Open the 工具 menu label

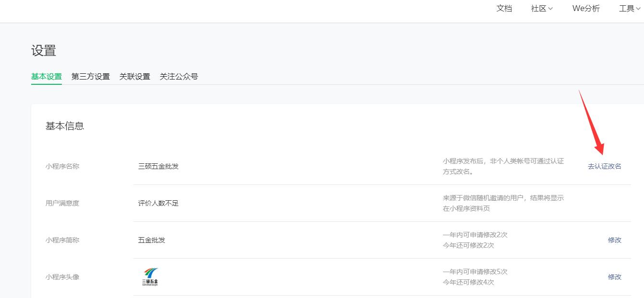627,9
